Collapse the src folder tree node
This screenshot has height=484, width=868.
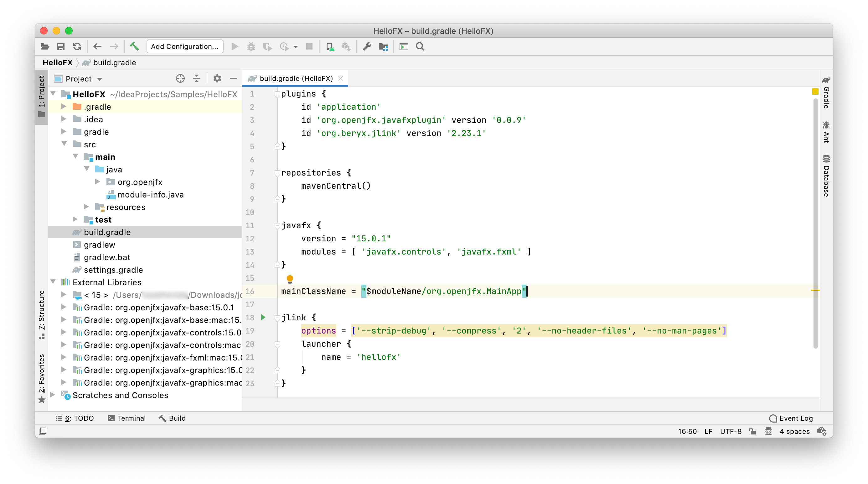(x=64, y=144)
